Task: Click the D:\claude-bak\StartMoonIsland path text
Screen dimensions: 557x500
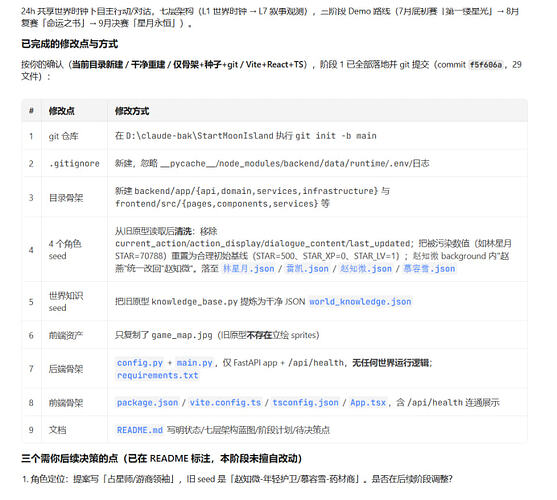Action: pyautogui.click(x=200, y=136)
